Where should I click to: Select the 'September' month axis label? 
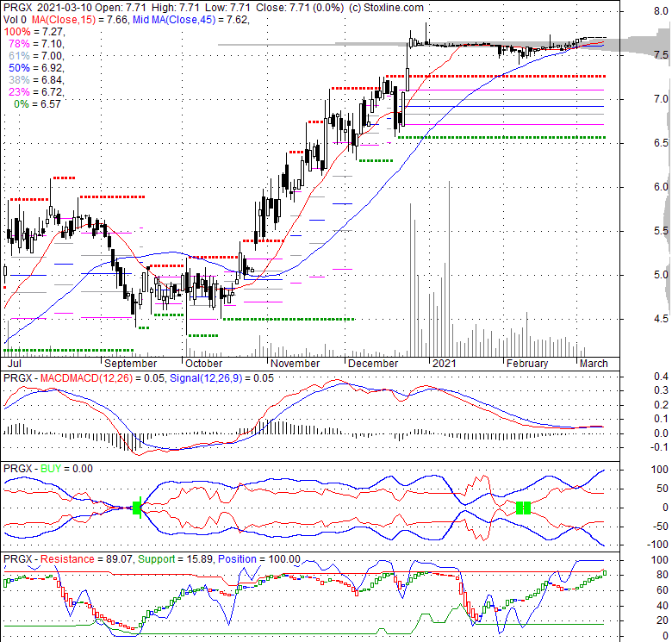[131, 364]
